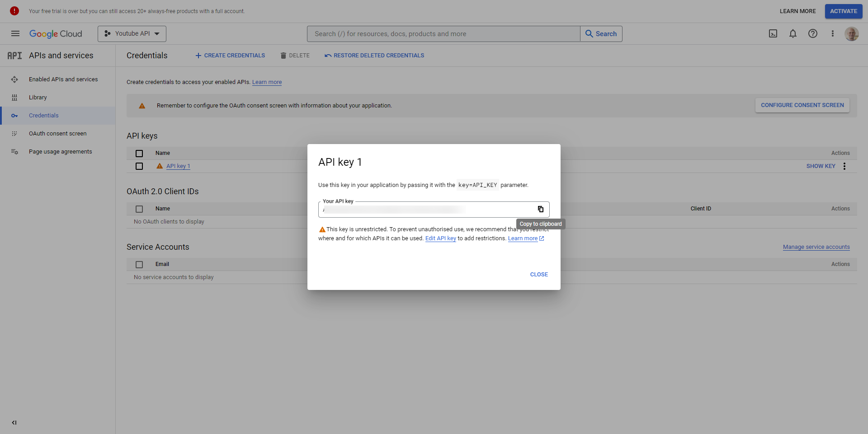Go to Enabled APIs and services

click(63, 79)
